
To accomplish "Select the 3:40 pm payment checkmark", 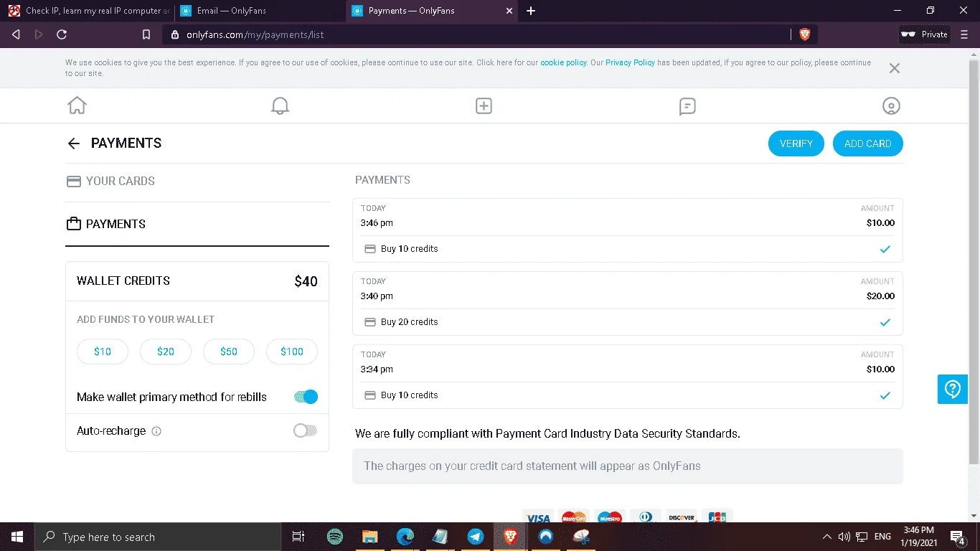I will pos(885,322).
